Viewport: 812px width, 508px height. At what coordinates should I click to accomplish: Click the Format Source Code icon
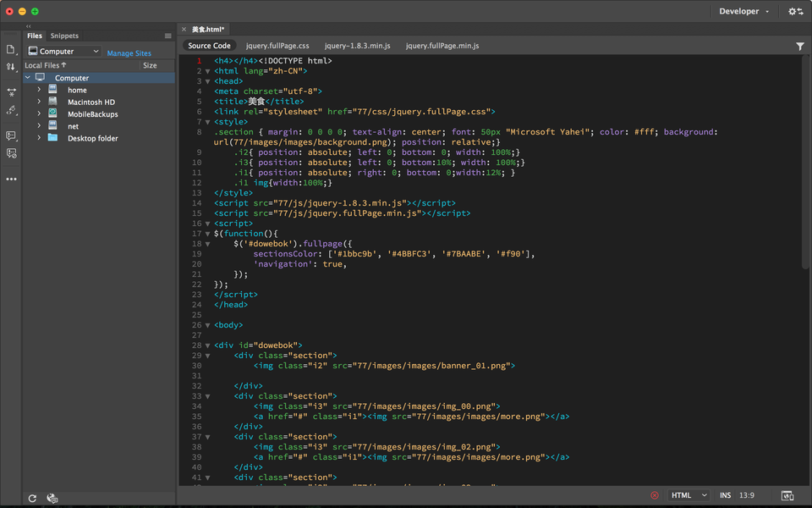coord(11,110)
